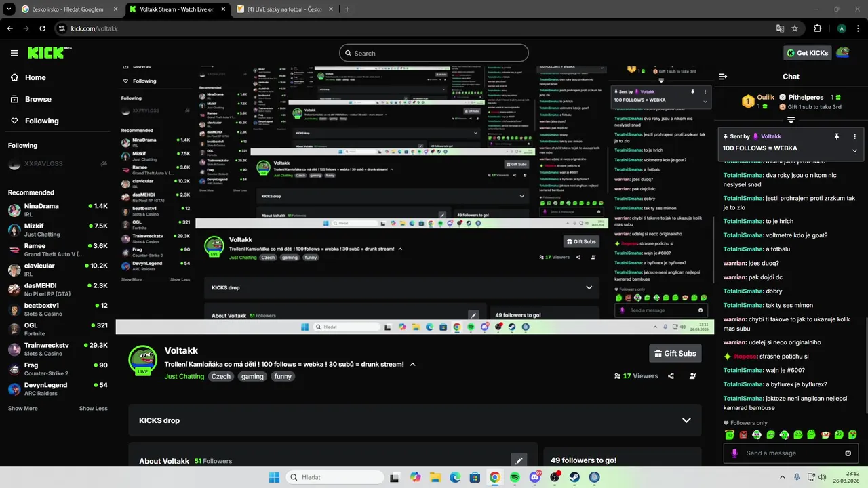The image size is (868, 488).
Task: Switch to LIVE sázky na fotbal tab
Action: pyautogui.click(x=284, y=9)
